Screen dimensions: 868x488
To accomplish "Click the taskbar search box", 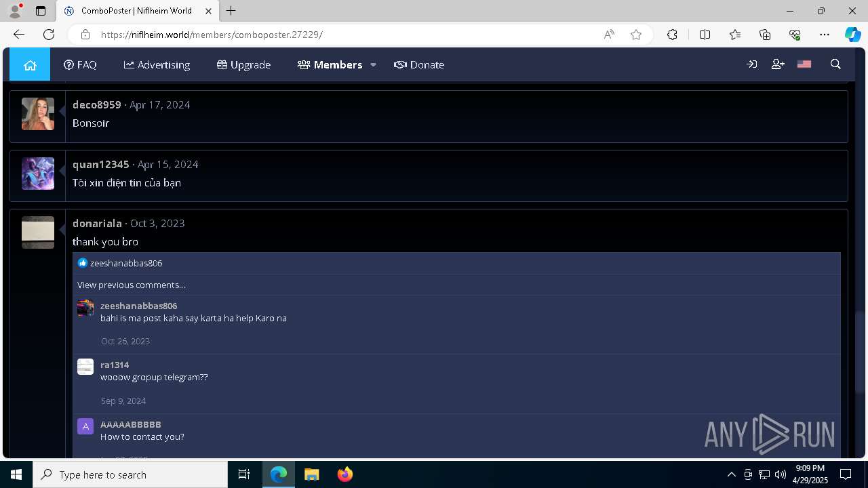I will 130,474.
